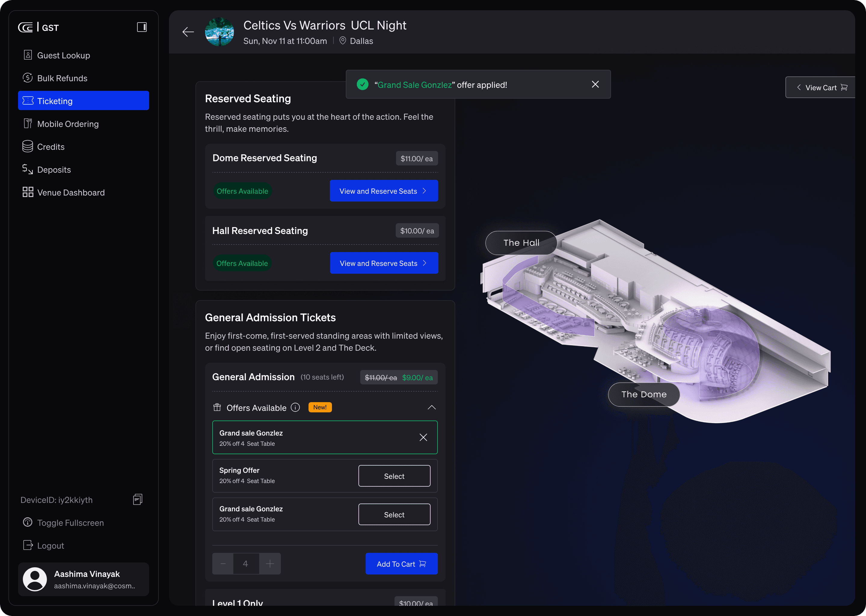Click the $10.00/ ea Hall price tag
This screenshot has width=866, height=616.
point(417,231)
